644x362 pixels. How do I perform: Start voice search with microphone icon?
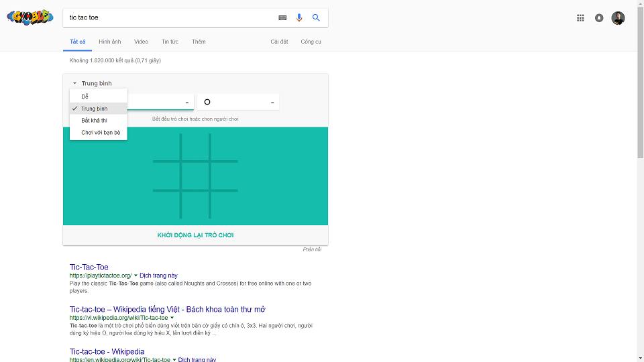point(299,17)
